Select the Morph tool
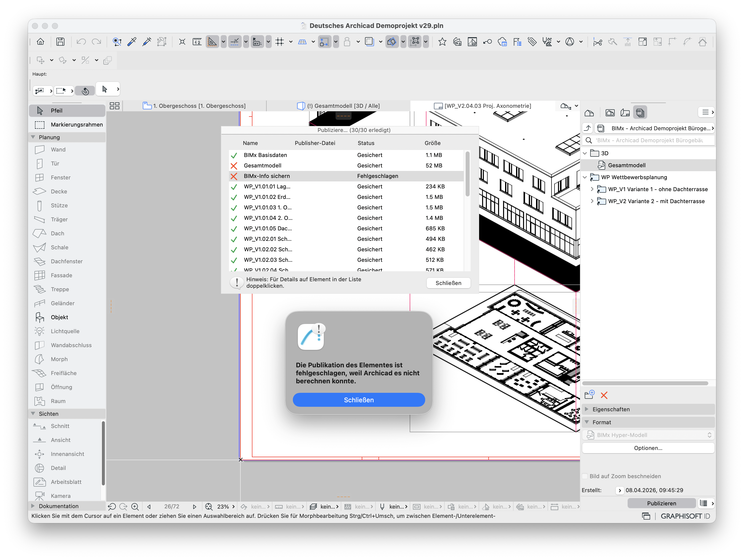The height and width of the screenshot is (560, 744). tap(67, 359)
